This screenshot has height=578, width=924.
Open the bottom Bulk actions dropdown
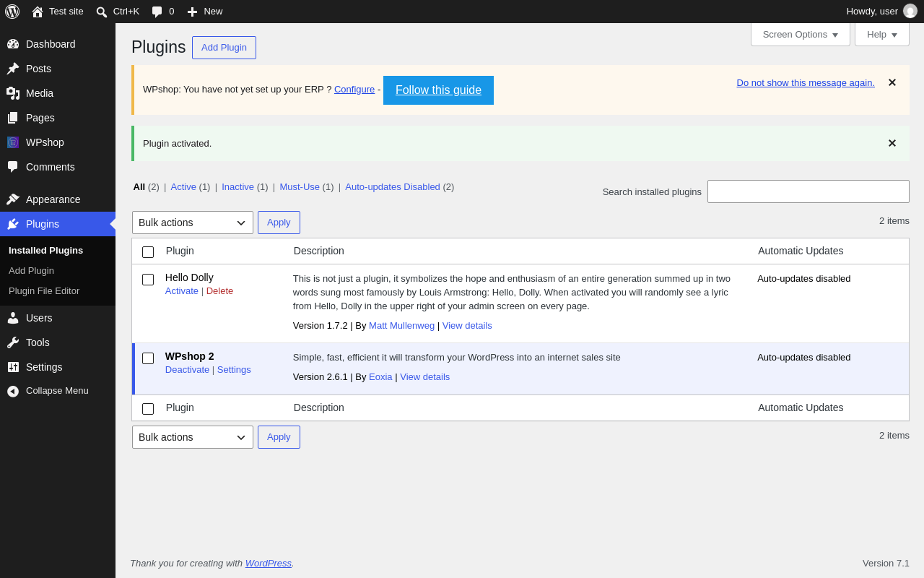193,437
